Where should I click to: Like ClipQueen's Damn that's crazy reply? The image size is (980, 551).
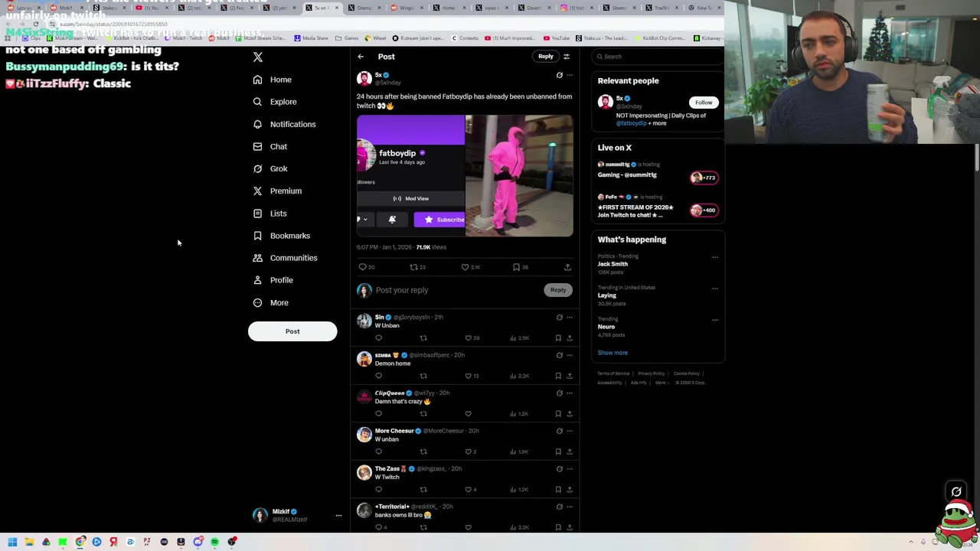tap(469, 414)
